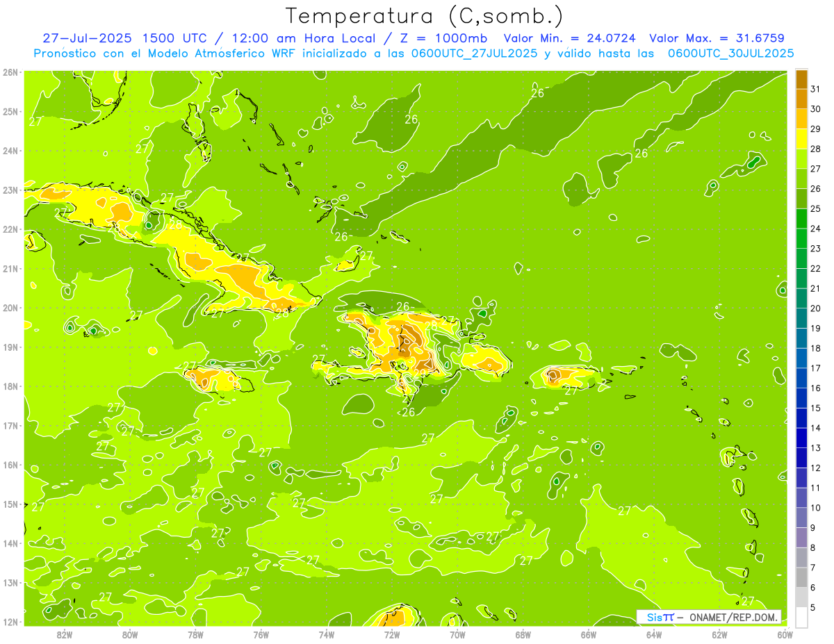Image resolution: width=834 pixels, height=644 pixels.
Task: Click the '24N' latitude axis label
Action: 10,151
